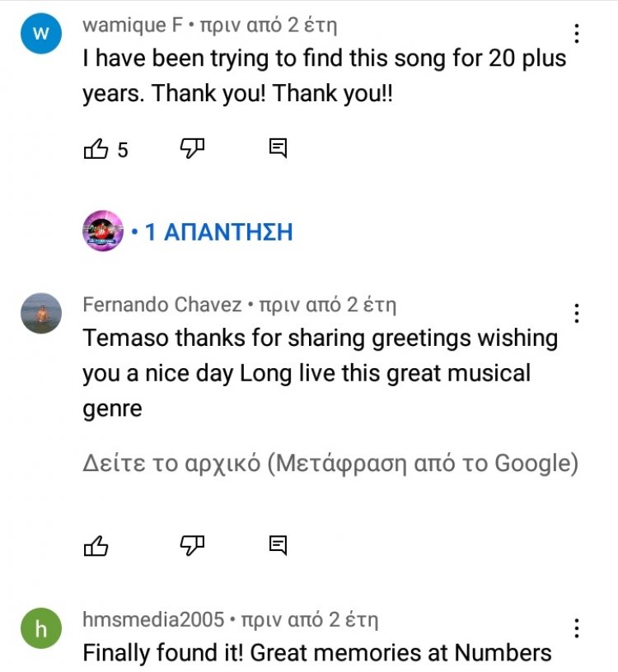Reply to wamique F's comment
The image size is (618, 672).
279,148
